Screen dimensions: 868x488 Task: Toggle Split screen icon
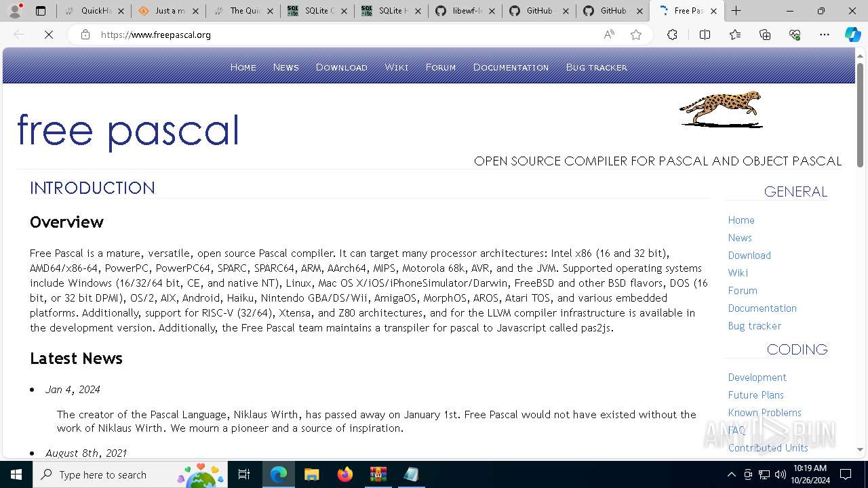pos(705,35)
